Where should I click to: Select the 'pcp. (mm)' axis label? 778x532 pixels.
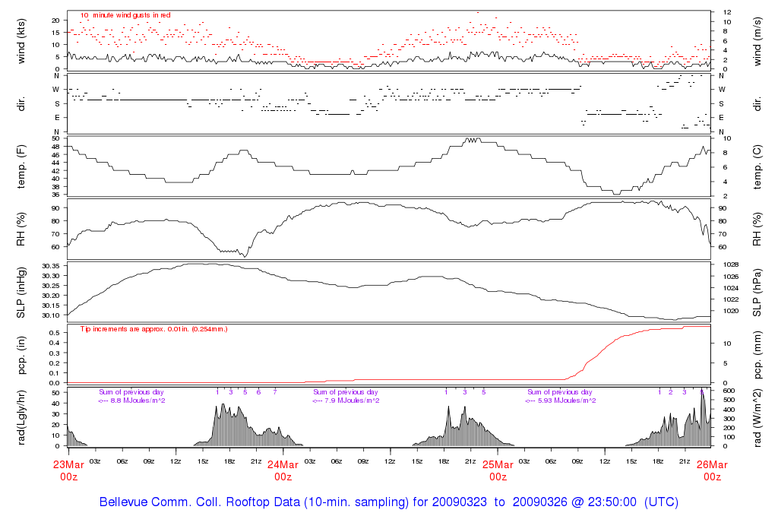coord(757,355)
